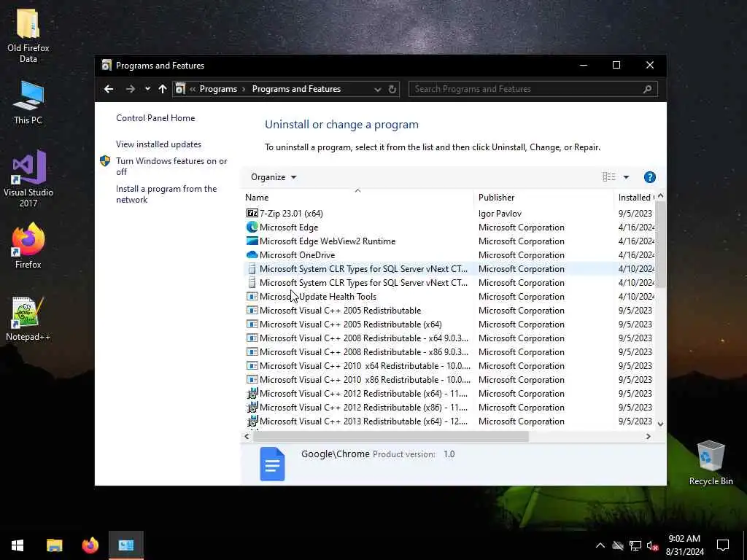Open the Organize dropdown menu

[x=274, y=177]
